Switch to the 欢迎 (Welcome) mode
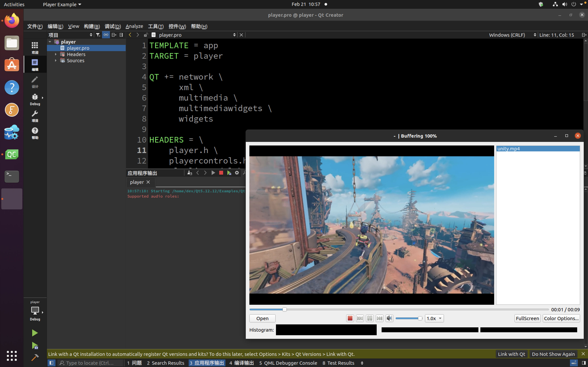The image size is (588, 367). pyautogui.click(x=35, y=47)
